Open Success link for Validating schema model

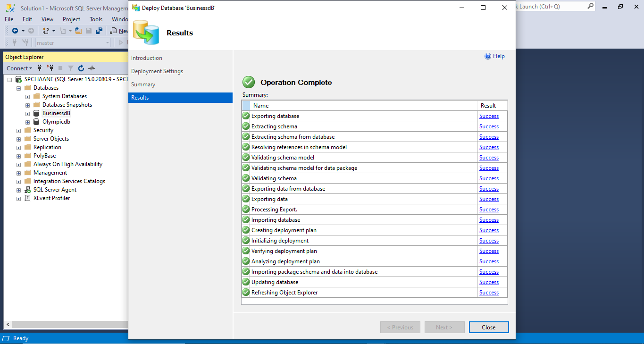[x=489, y=158]
